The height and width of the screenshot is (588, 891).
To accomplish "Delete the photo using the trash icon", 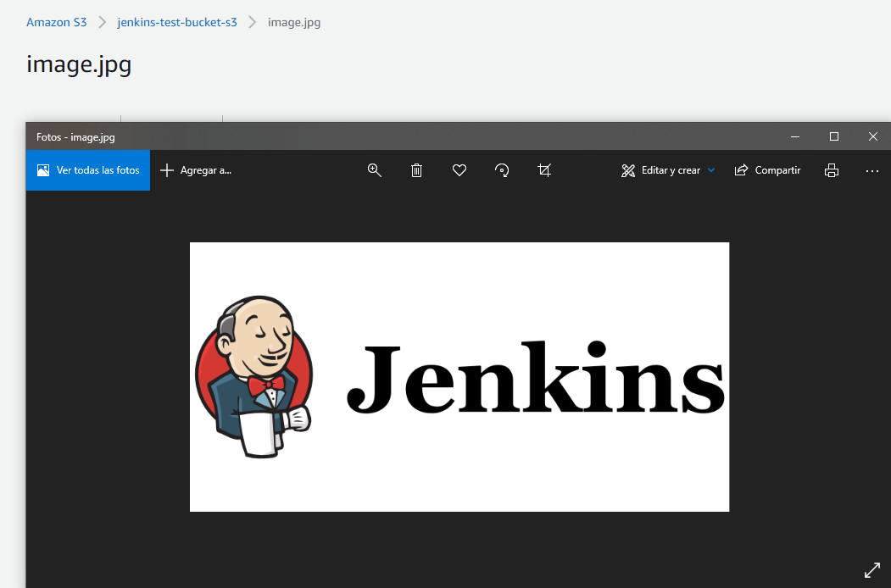I will coord(416,169).
